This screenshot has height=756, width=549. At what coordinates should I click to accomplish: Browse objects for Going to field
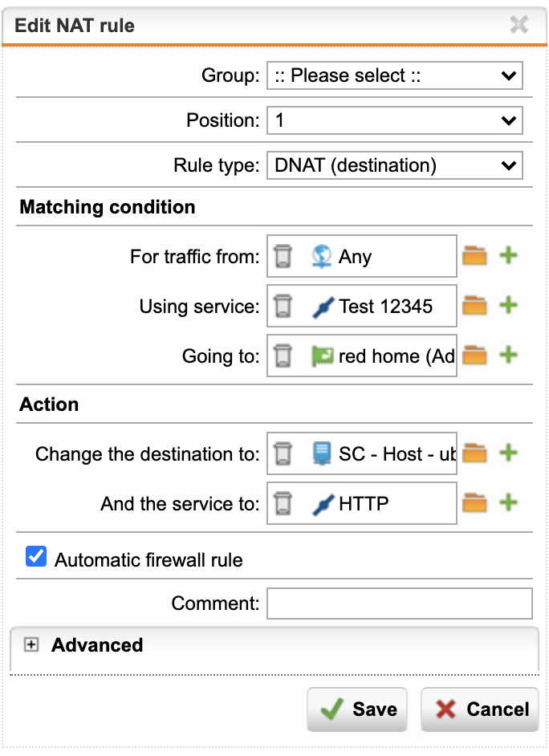click(x=474, y=356)
